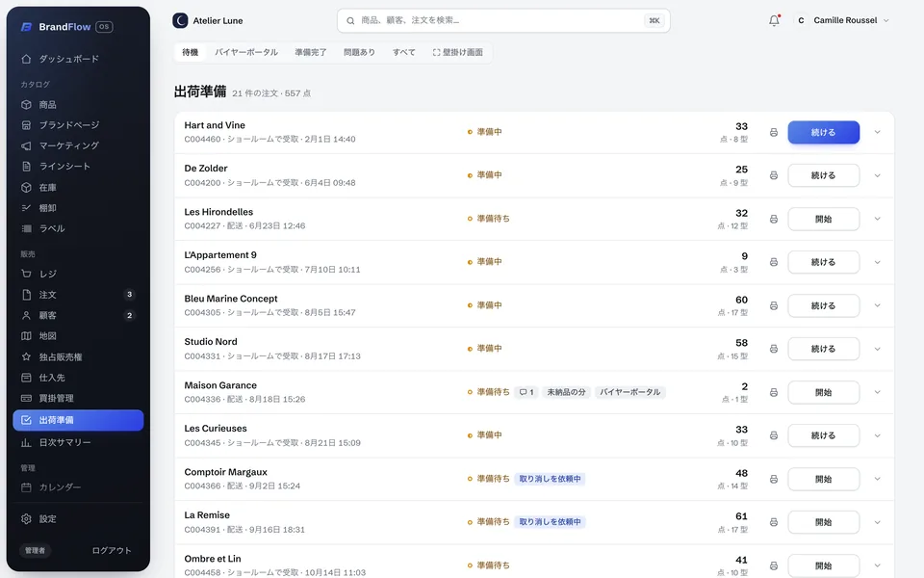Expand the Studio Nord row
Image resolution: width=924 pixels, height=578 pixels.
[x=878, y=349]
